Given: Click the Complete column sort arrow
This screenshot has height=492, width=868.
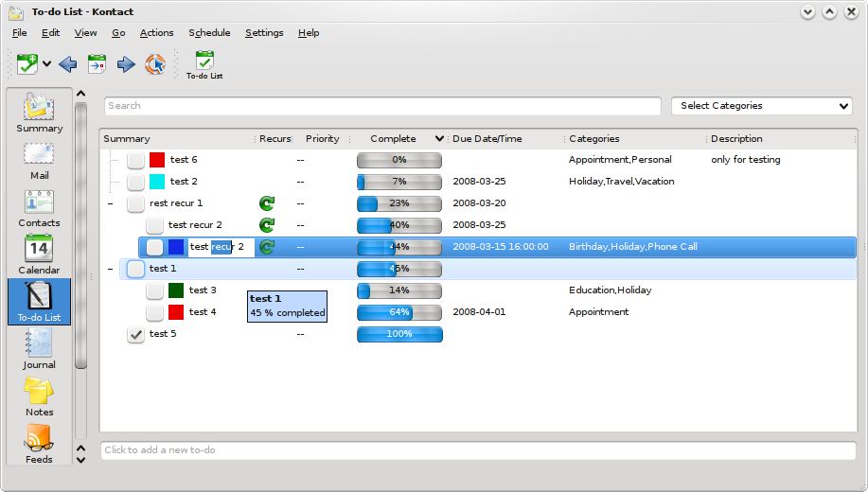Looking at the screenshot, I should (439, 138).
